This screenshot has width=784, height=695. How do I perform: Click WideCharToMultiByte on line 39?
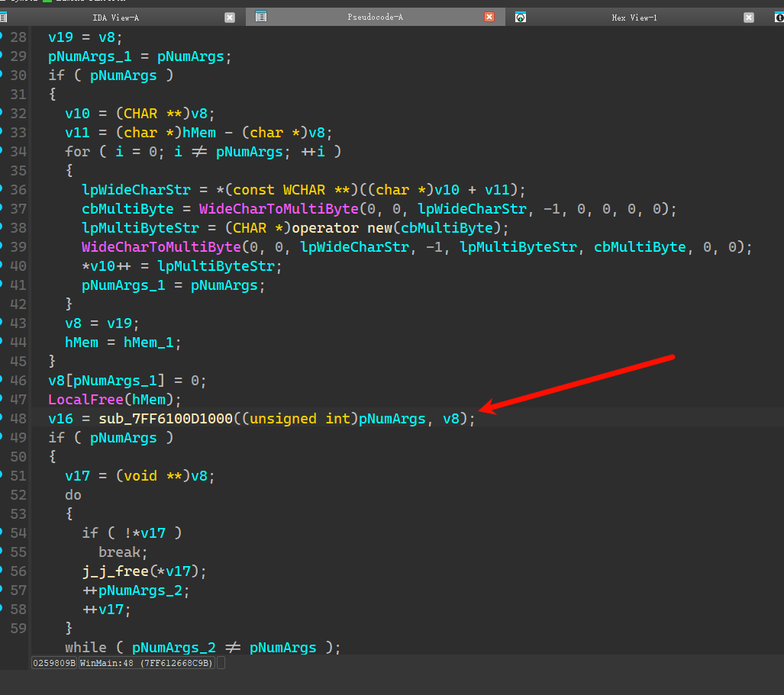(x=162, y=247)
